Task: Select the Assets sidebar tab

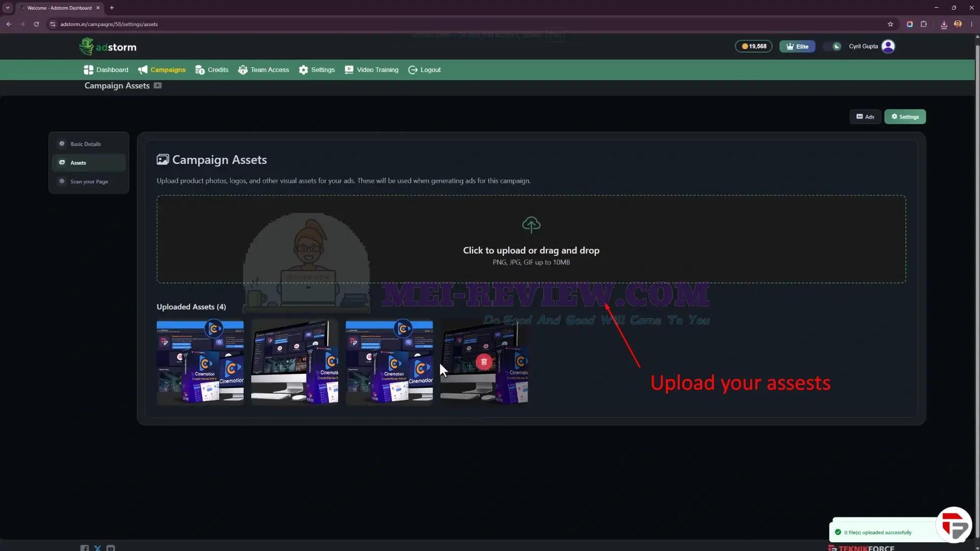Action: pyautogui.click(x=89, y=163)
